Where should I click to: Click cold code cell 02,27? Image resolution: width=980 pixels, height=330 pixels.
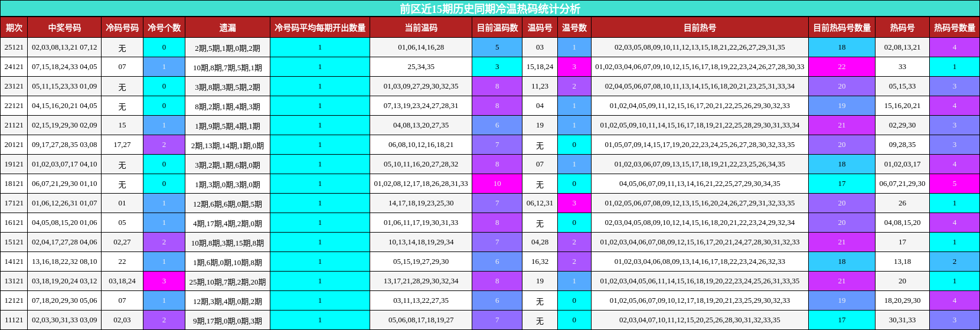click(x=122, y=242)
